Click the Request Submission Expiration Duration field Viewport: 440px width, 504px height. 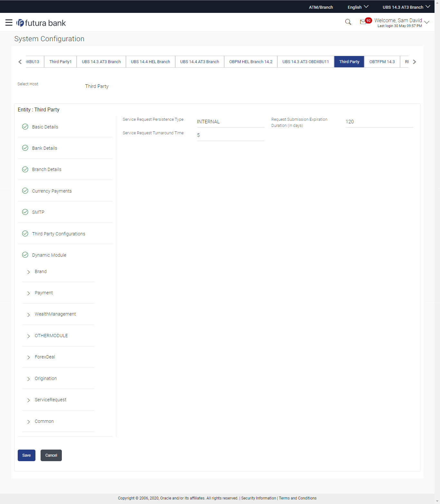pos(379,122)
